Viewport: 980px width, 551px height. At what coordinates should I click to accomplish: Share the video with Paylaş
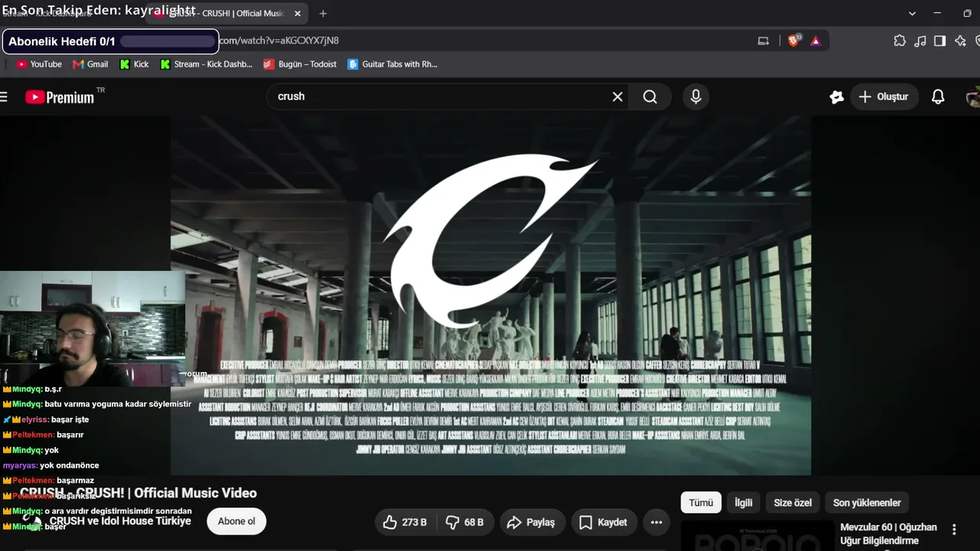[x=533, y=522]
